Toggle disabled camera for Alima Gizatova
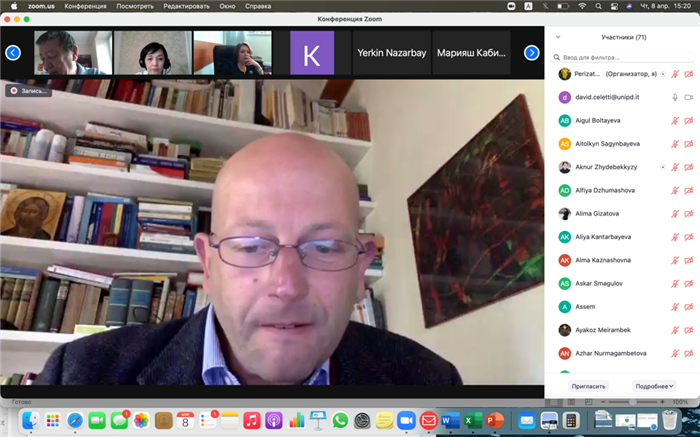 click(689, 213)
